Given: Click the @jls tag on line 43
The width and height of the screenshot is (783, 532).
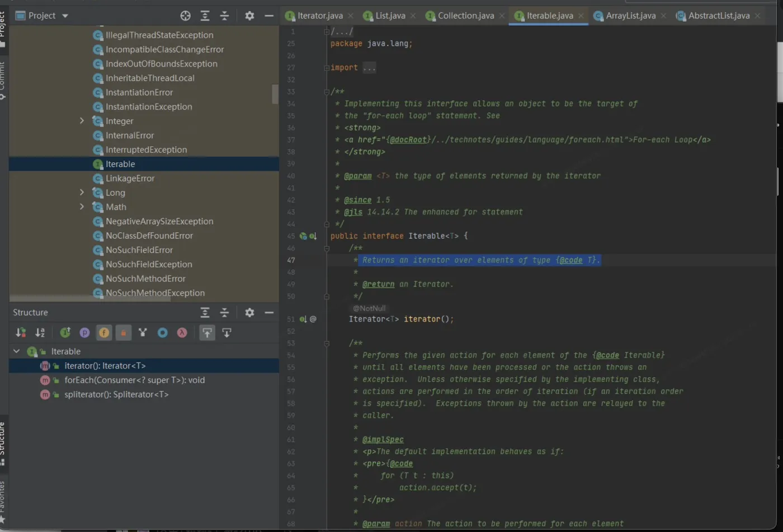Looking at the screenshot, I should [353, 212].
